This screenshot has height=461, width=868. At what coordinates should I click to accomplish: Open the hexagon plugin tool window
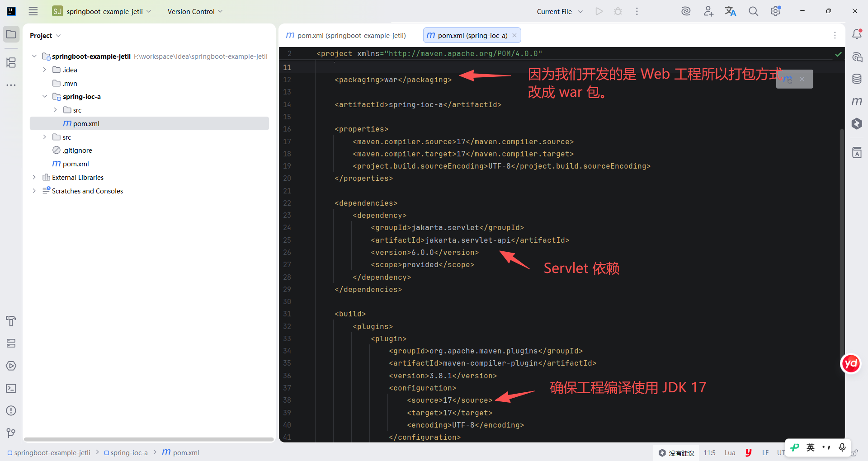(x=857, y=123)
